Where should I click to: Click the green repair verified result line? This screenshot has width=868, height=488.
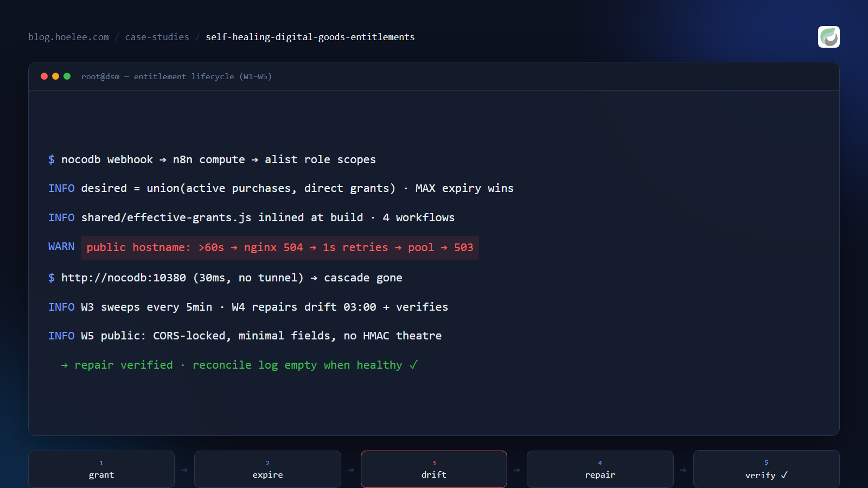point(239,365)
